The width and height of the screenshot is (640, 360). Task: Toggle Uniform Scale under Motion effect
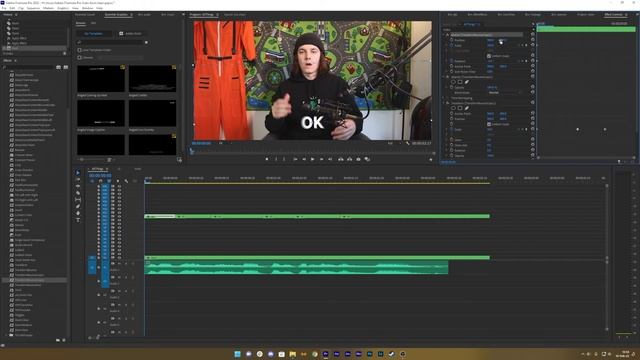click(x=489, y=56)
